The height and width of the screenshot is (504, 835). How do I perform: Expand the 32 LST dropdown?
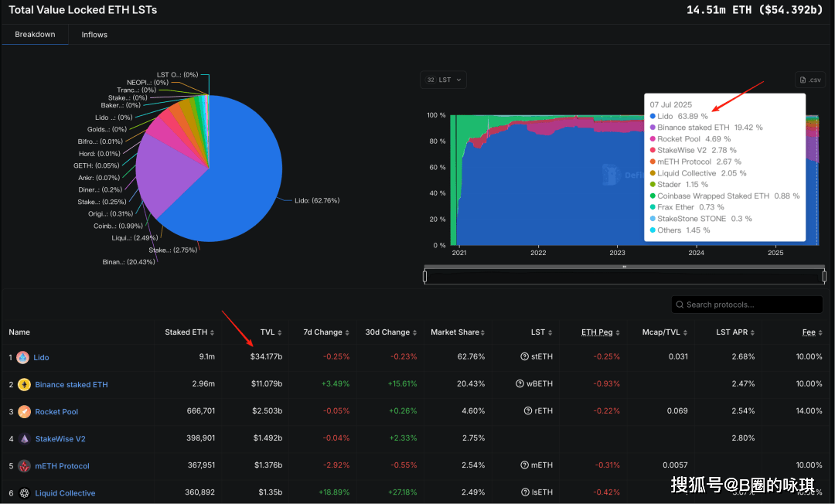444,80
